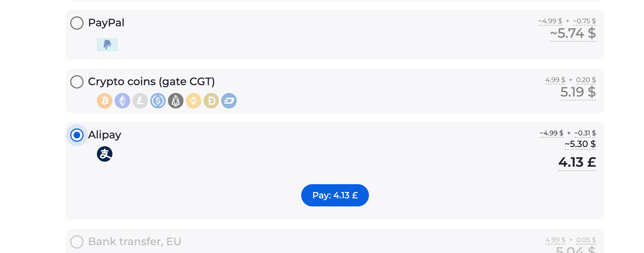Click the Dash coin icon

point(229,101)
